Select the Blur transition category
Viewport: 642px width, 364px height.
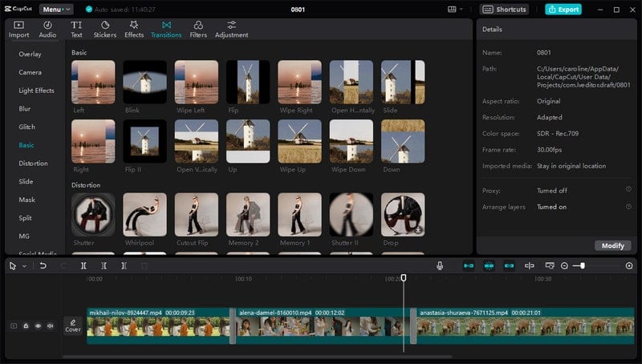[25, 109]
